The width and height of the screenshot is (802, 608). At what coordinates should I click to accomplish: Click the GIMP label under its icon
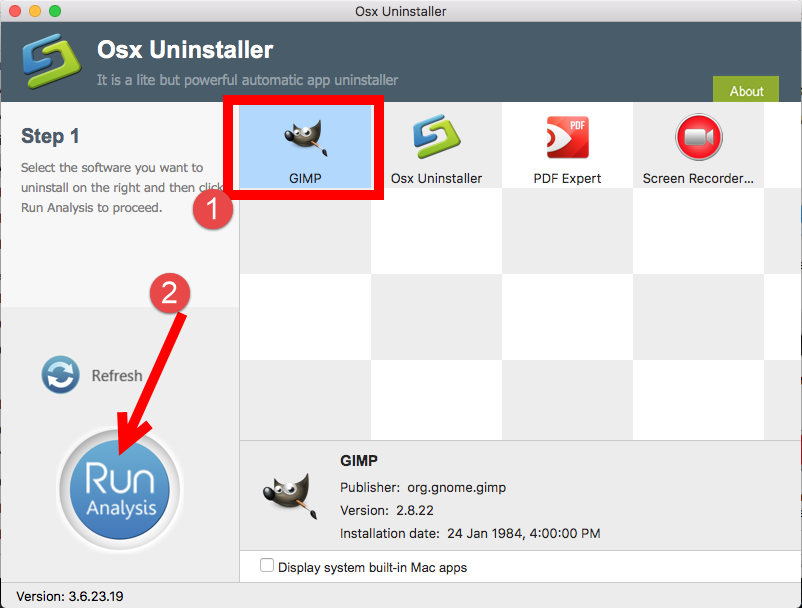[x=305, y=178]
